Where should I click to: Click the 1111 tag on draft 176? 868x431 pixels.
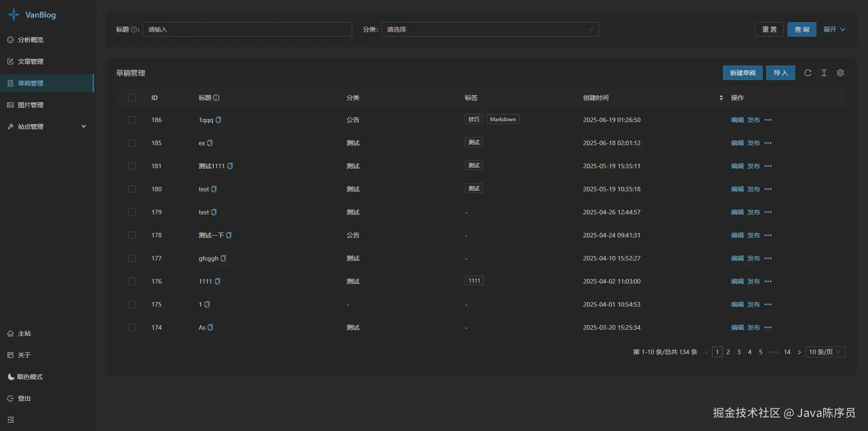tap(474, 281)
